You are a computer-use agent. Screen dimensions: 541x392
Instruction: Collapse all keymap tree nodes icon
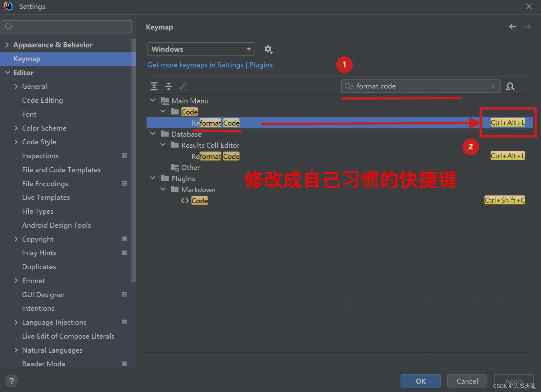pyautogui.click(x=168, y=86)
